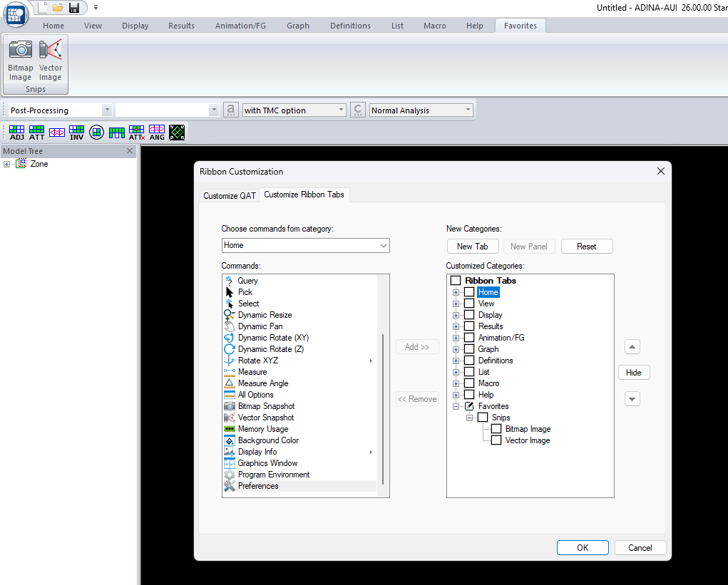Viewport: 728px width, 585px height.
Task: Click the Vector Image ribbon icon
Action: coord(50,50)
